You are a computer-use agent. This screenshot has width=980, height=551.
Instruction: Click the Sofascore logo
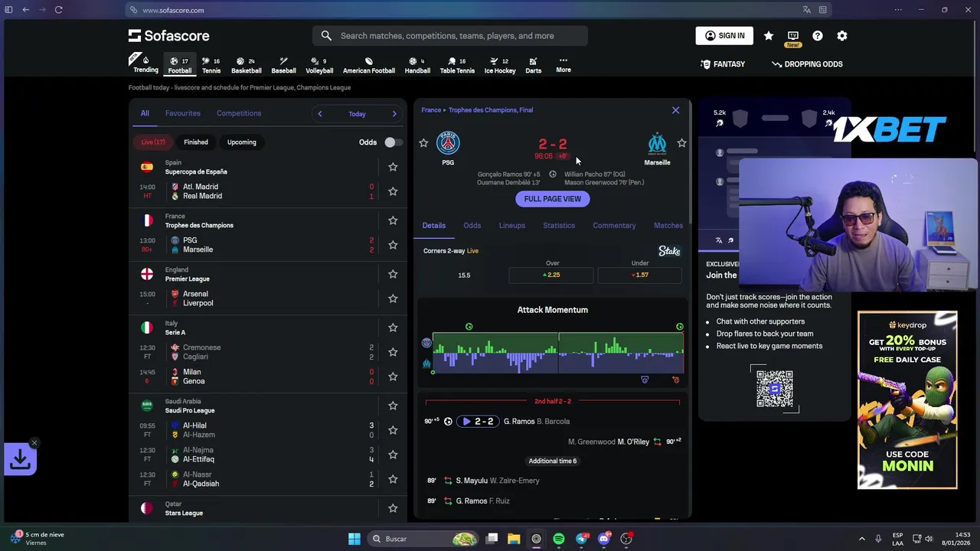click(168, 36)
